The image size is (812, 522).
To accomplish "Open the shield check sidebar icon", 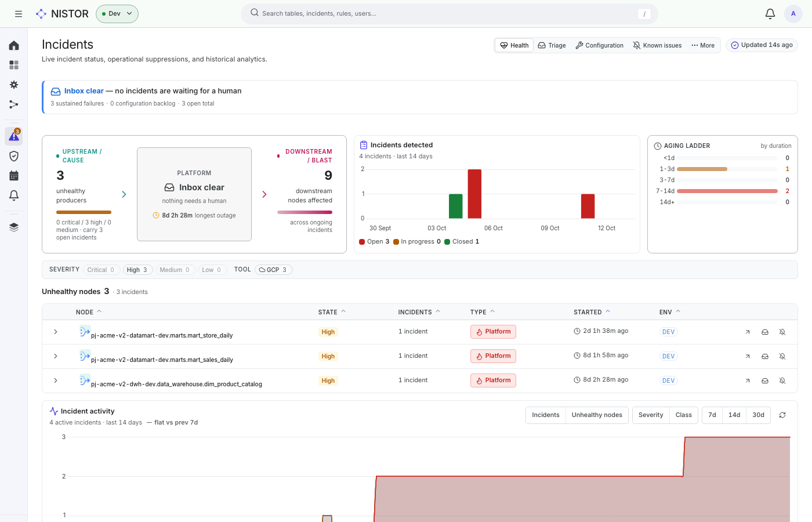I will [x=14, y=156].
